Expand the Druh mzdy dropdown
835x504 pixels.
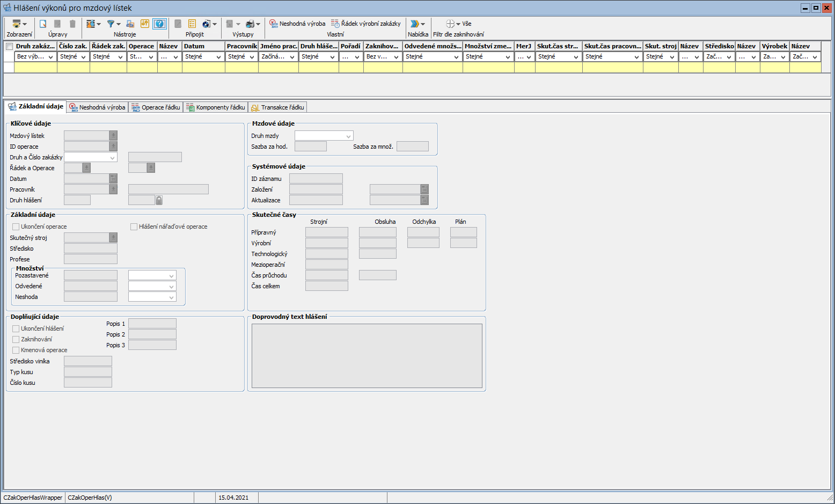coord(348,136)
